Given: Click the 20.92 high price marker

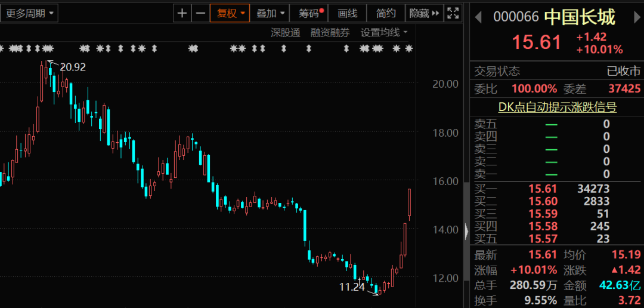Looking at the screenshot, I should point(72,67).
